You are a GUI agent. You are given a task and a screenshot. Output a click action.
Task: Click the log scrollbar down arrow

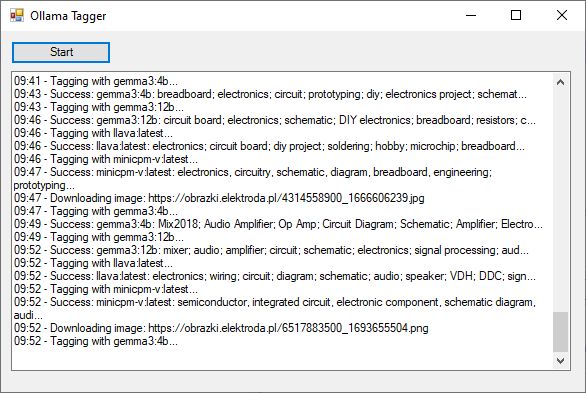point(560,360)
